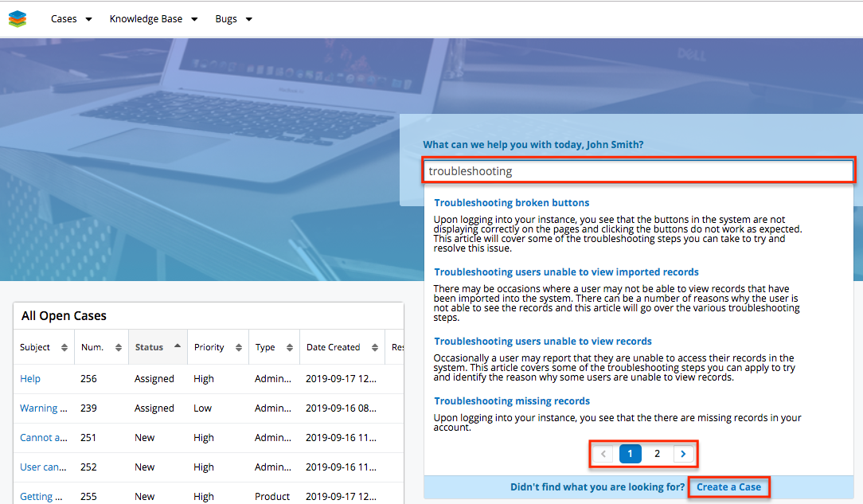Open the Bugs dropdown menu
863x504 pixels.
233,19
